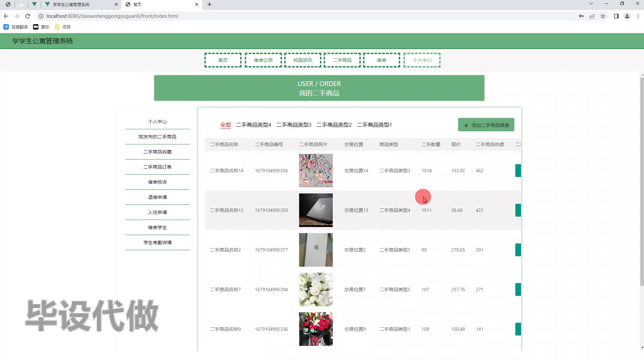Click the laptop photo for 二手商品名称13
The width and height of the screenshot is (644, 360).
(316, 210)
